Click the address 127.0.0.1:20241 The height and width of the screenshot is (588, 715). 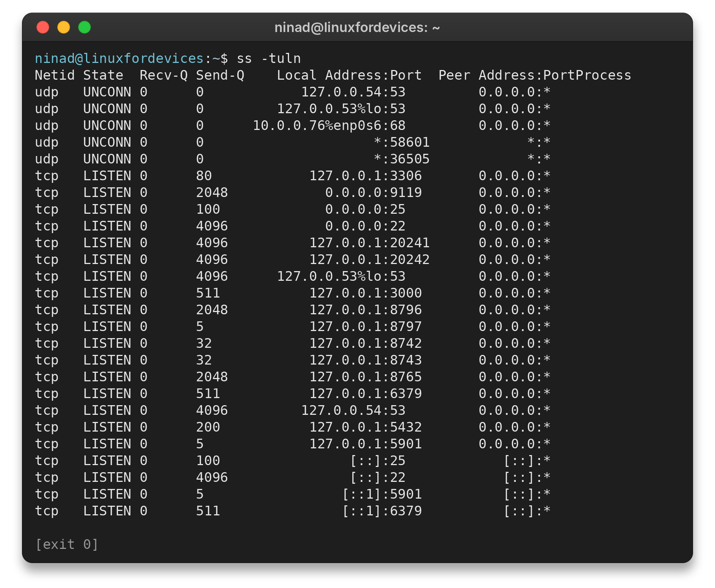pyautogui.click(x=369, y=243)
